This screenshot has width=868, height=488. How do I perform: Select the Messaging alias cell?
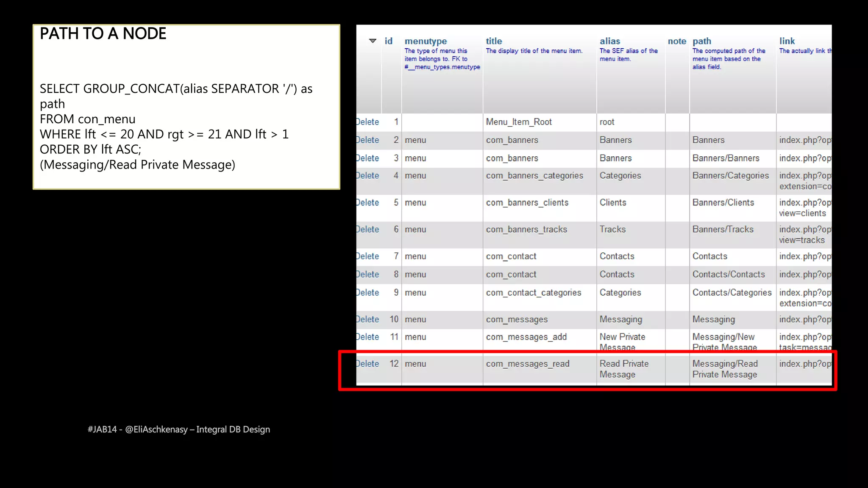(x=631, y=320)
